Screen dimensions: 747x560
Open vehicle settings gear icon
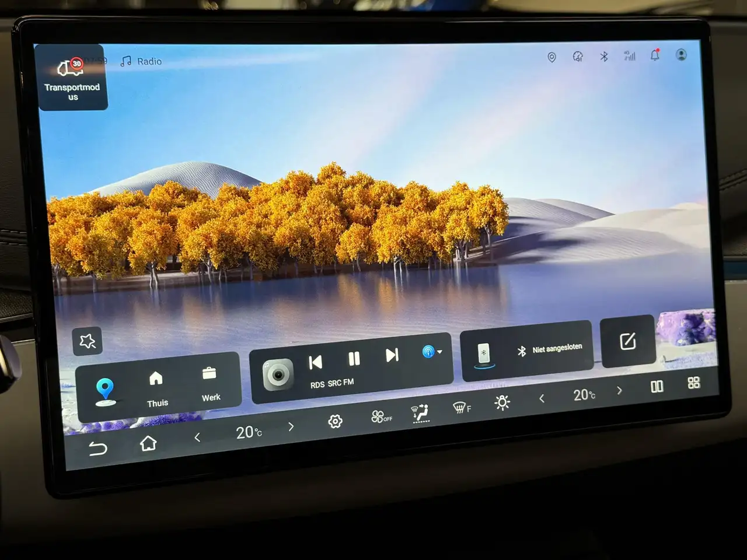click(335, 421)
